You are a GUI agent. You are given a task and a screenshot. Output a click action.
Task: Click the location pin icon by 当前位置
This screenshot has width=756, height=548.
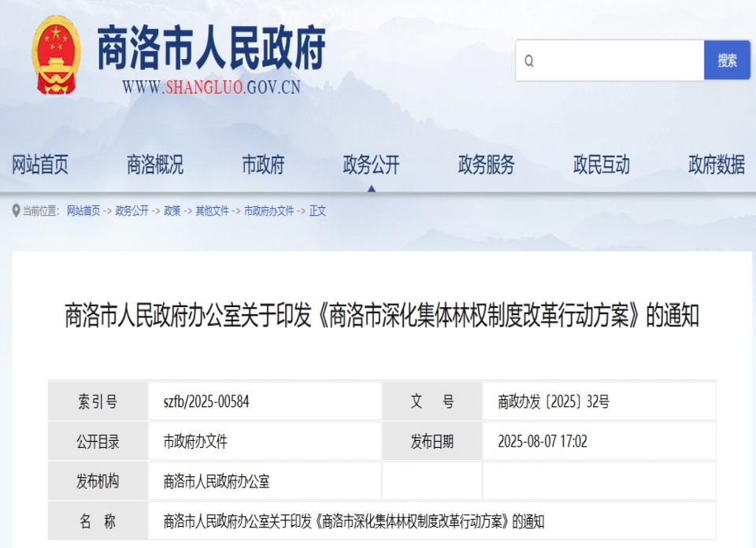[x=16, y=211]
